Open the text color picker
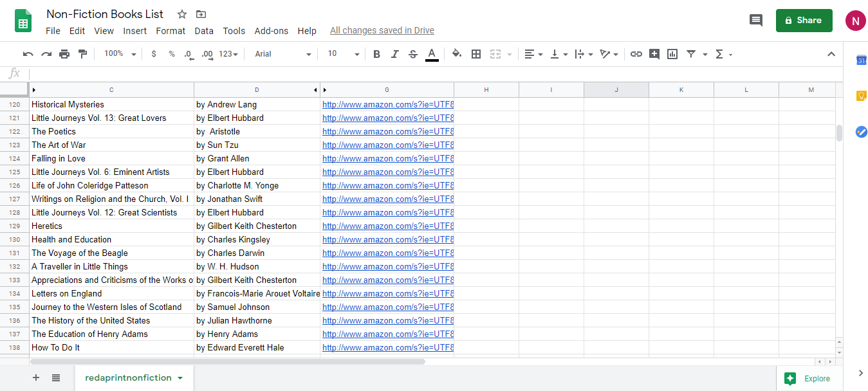This screenshot has width=868, height=391. [x=432, y=54]
